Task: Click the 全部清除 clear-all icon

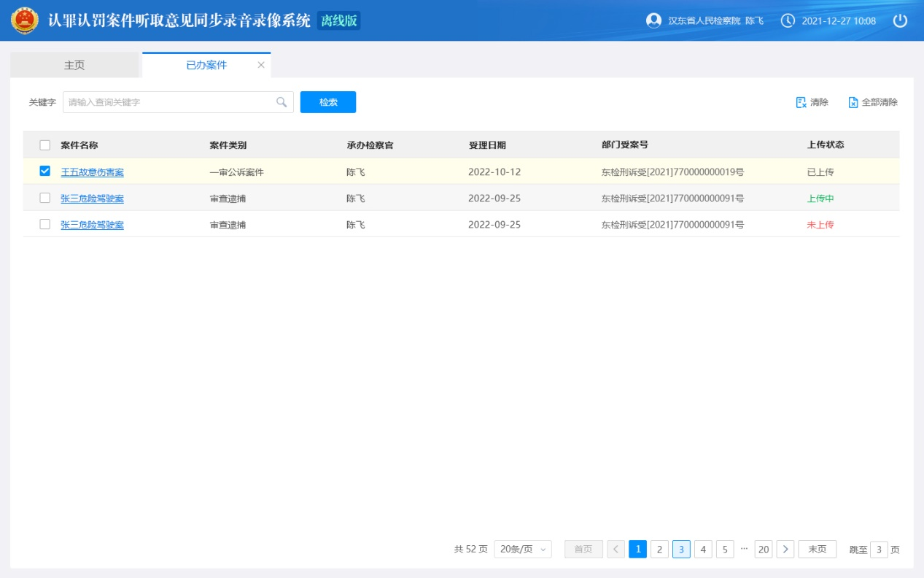Action: (x=853, y=102)
